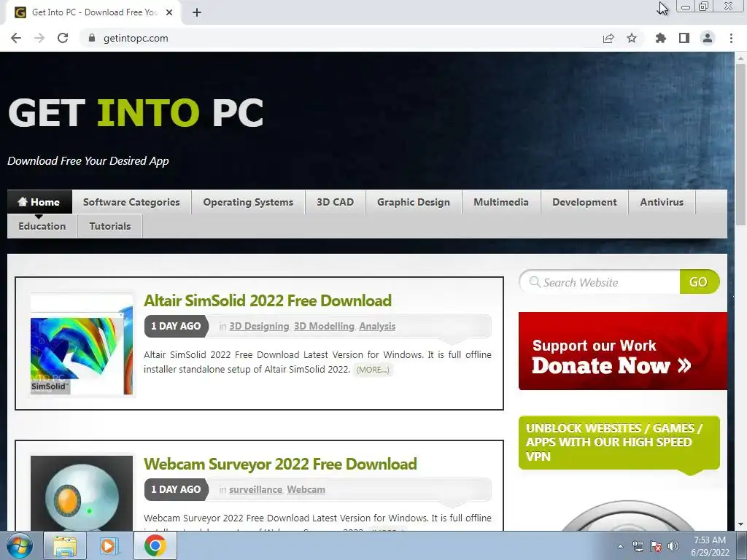Open the Chrome profile avatar

pyautogui.click(x=708, y=38)
